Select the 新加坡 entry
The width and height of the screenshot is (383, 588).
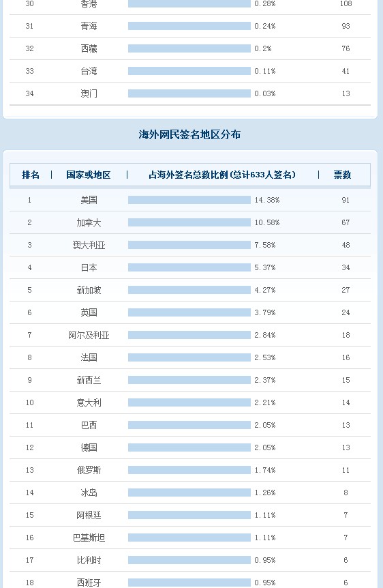tap(89, 290)
